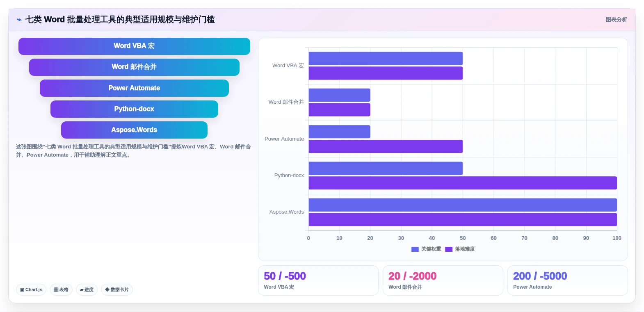Select the Aspose.Words funnel bar

pos(134,130)
